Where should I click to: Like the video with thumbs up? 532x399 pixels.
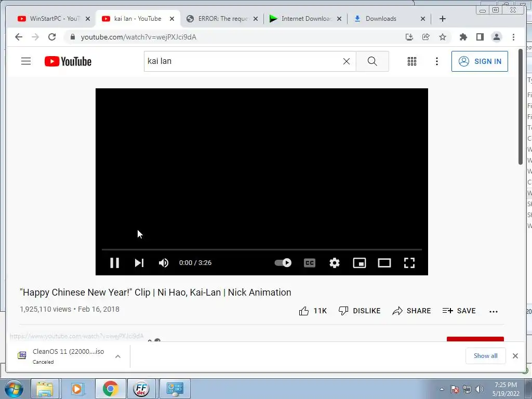(x=312, y=311)
